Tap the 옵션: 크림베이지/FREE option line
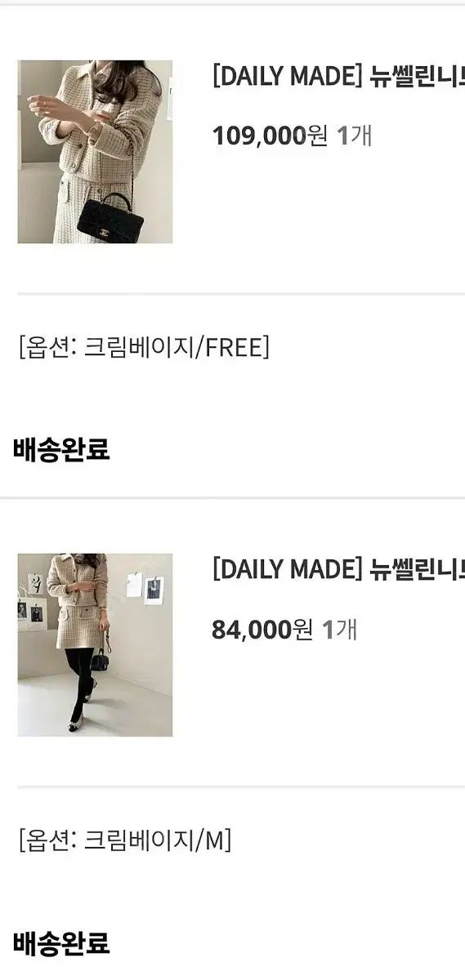Screen dimensions: 465x980 [143, 347]
